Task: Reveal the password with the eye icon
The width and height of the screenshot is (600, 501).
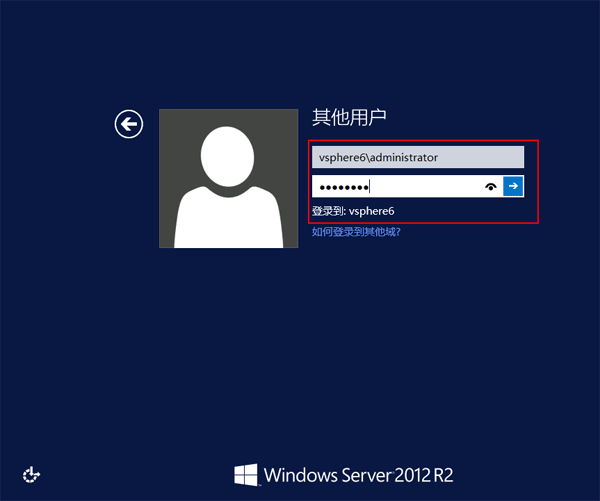Action: point(491,187)
